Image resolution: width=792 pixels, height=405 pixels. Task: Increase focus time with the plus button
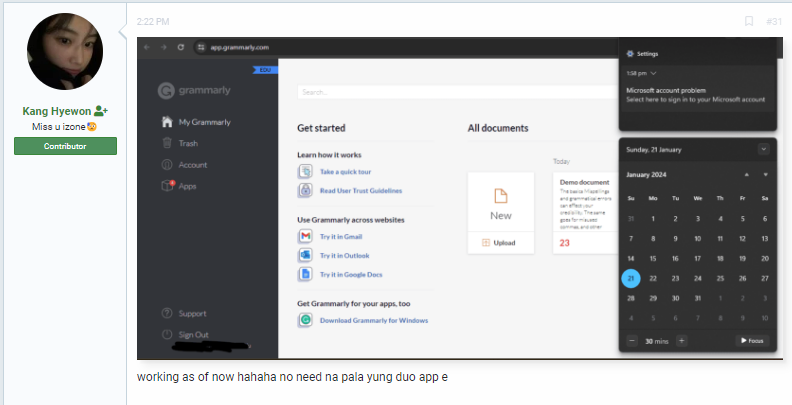point(681,341)
